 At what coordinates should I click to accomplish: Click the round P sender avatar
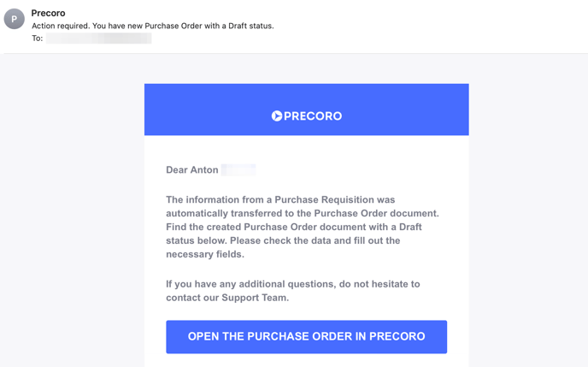pos(15,19)
